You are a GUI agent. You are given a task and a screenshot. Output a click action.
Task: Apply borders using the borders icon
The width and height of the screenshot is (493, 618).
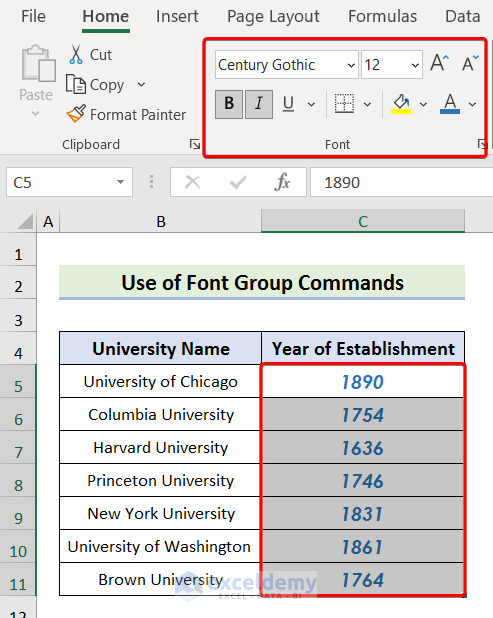(344, 104)
